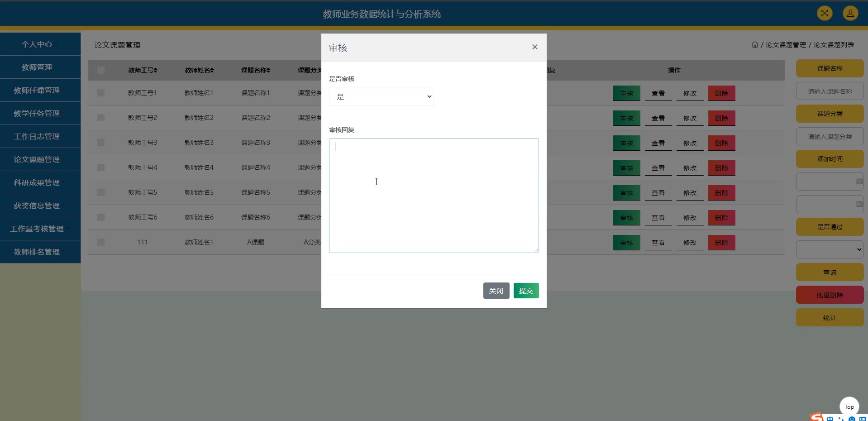Click the A课题 cell in the table
This screenshot has width=868, height=421.
click(256, 242)
